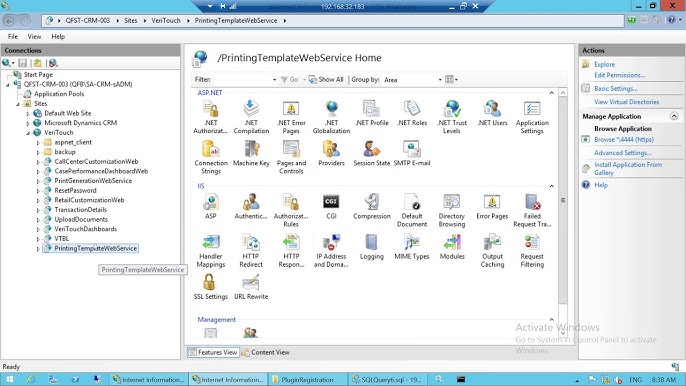Open the Handler Mappings icon
This screenshot has width=686, height=386.
click(211, 251)
